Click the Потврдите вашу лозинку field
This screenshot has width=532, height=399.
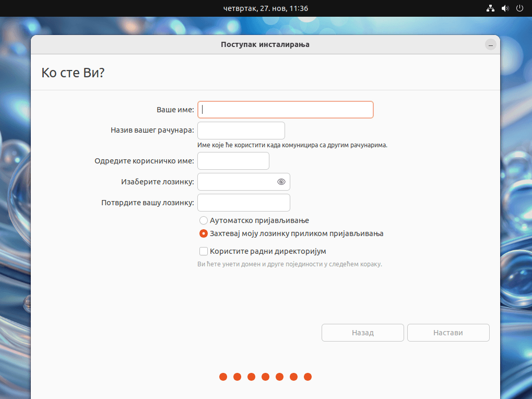point(244,203)
